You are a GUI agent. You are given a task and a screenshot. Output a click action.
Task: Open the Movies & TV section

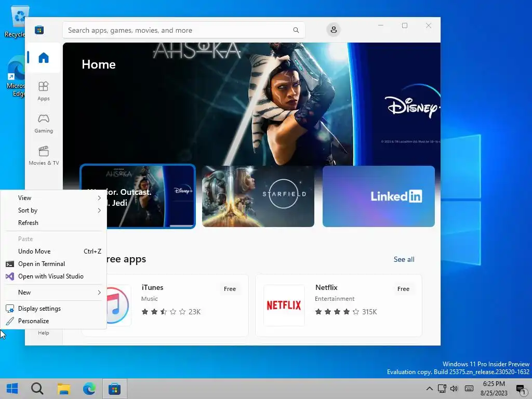click(x=44, y=155)
